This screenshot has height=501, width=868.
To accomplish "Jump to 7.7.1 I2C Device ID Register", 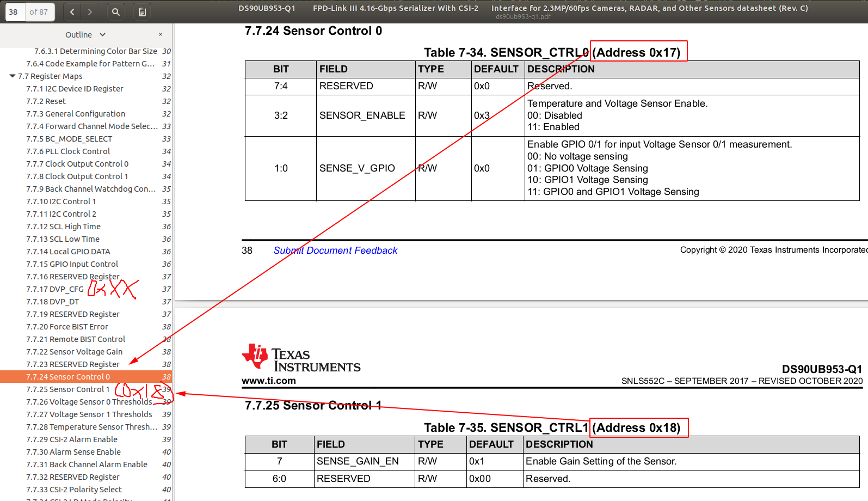I will [x=75, y=89].
